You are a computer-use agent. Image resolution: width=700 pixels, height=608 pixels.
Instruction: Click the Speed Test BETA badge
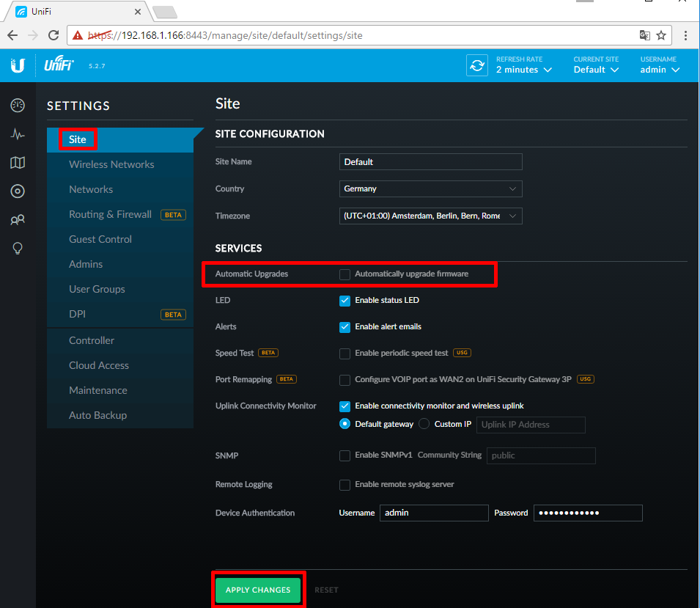[x=268, y=353]
